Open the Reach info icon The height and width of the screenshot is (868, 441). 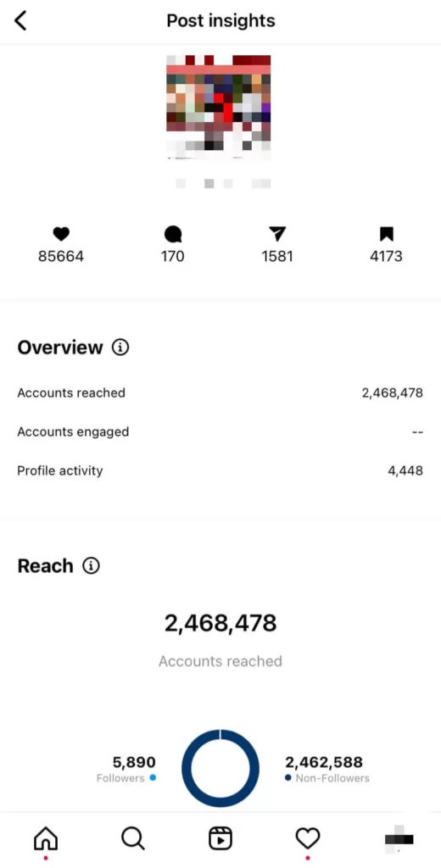(x=91, y=565)
